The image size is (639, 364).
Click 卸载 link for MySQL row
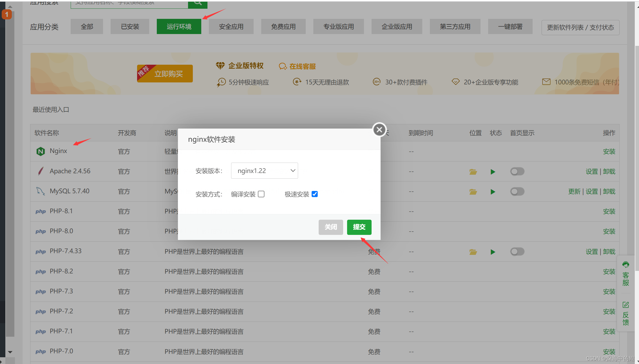[609, 192]
